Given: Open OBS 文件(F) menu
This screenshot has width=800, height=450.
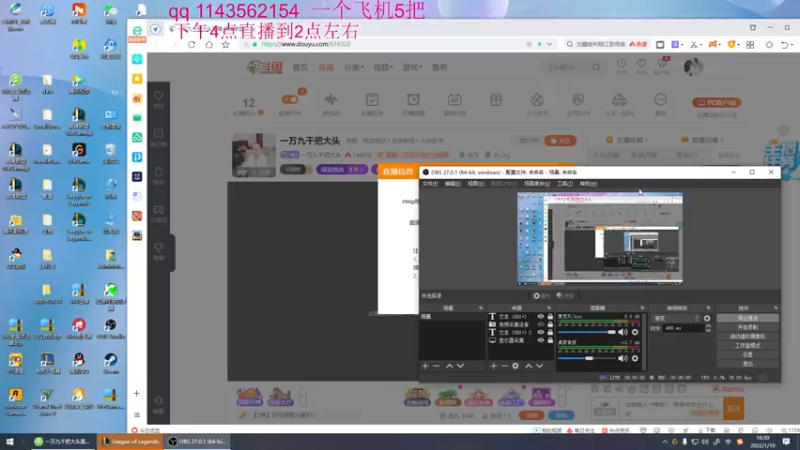Looking at the screenshot, I should tap(430, 184).
